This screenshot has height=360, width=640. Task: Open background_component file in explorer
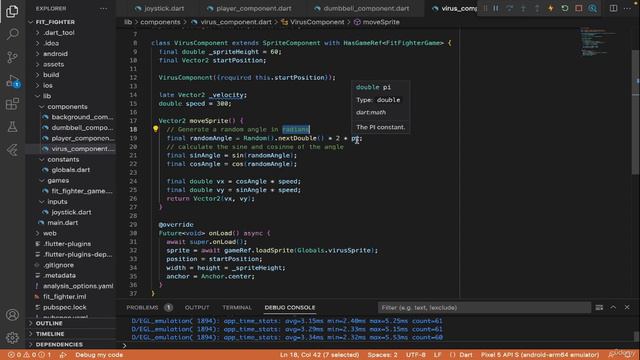[82, 117]
